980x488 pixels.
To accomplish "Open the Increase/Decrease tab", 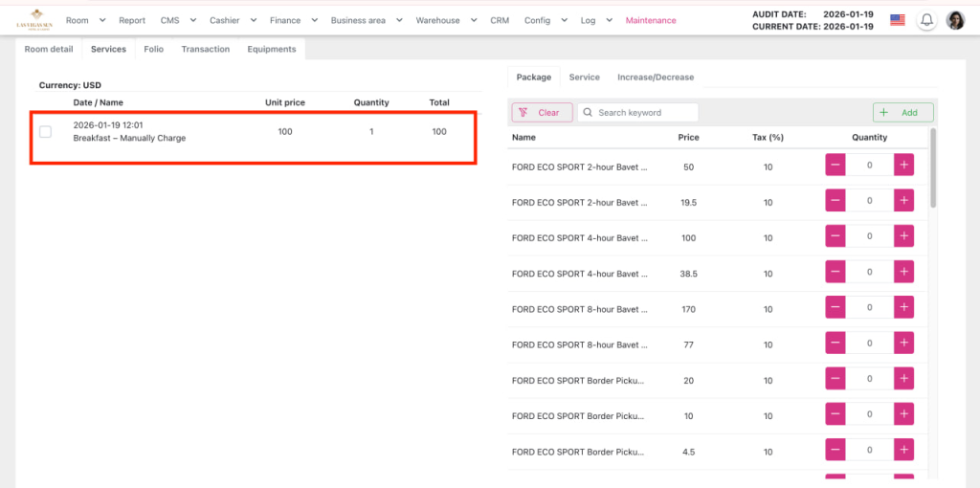I will tap(656, 77).
